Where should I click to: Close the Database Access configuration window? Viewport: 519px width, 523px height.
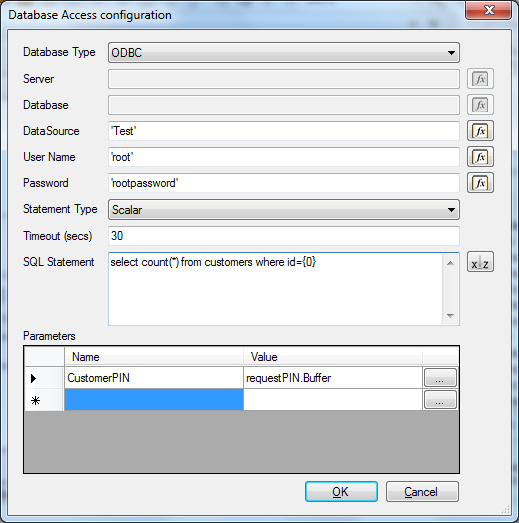coord(489,11)
